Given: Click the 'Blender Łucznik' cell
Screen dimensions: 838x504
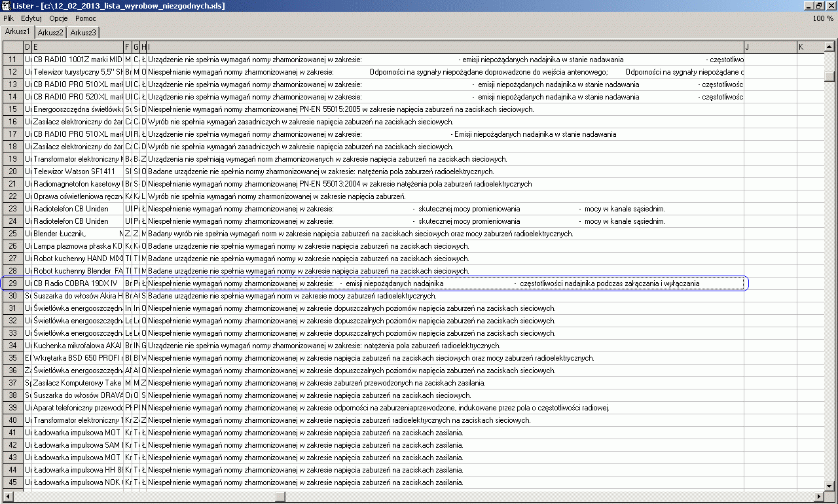Looking at the screenshot, I should click(x=77, y=234).
